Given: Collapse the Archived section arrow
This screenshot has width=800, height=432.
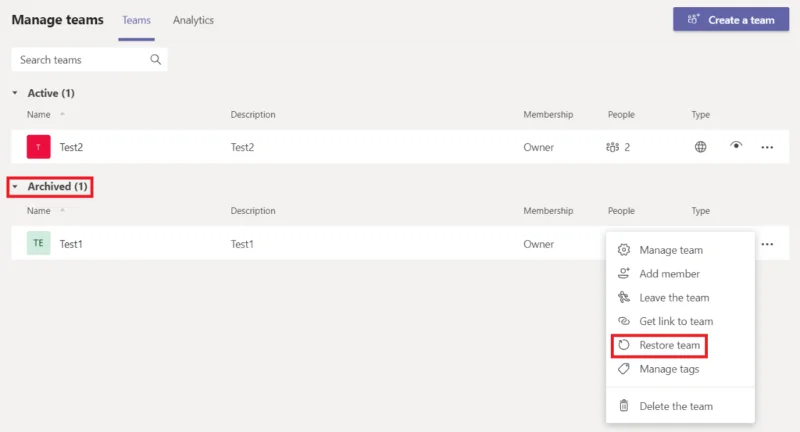Looking at the screenshot, I should click(x=15, y=187).
